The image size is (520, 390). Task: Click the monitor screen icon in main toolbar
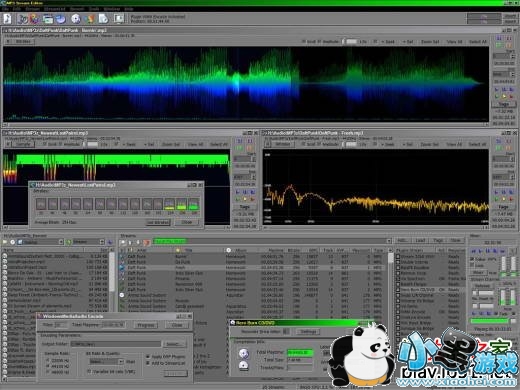[x=119, y=19]
